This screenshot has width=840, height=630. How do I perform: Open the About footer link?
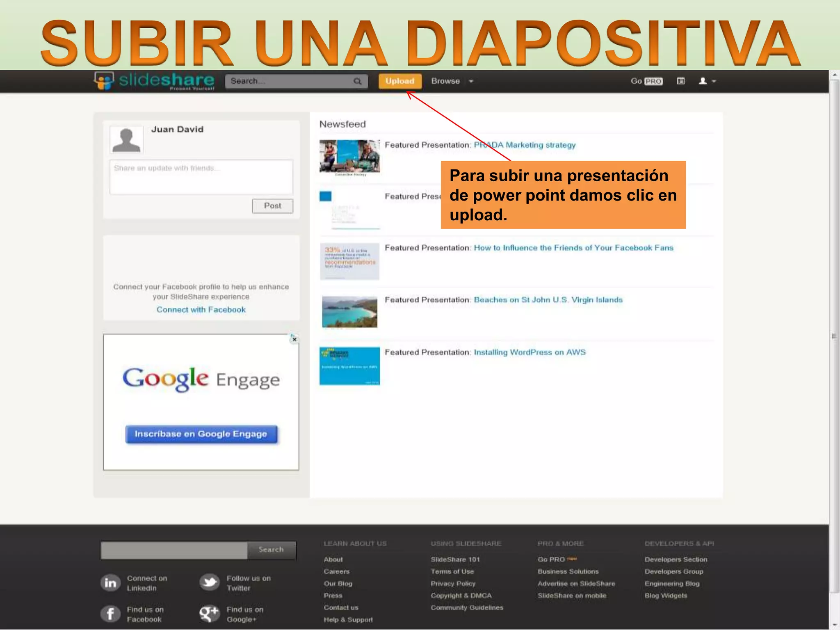tap(333, 559)
